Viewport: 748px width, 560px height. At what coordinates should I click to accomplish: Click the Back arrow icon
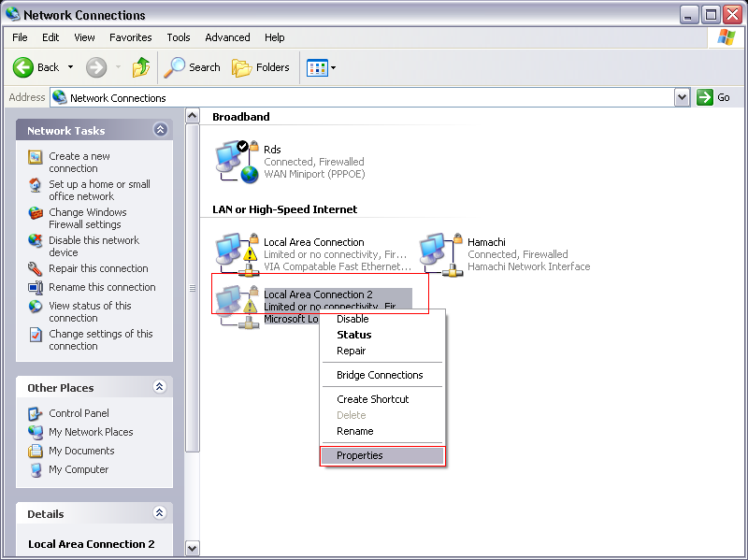pyautogui.click(x=22, y=67)
